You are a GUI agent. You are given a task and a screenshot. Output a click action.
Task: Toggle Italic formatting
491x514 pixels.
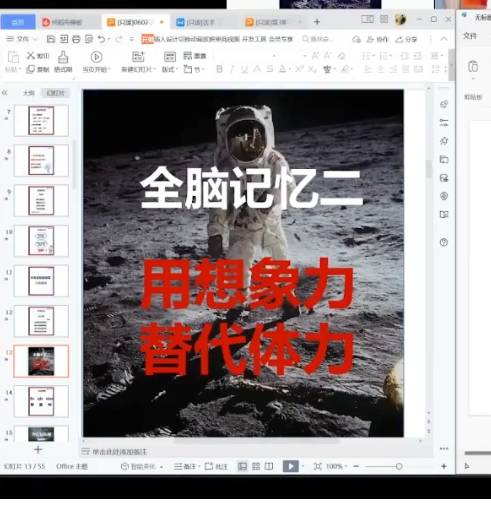[232, 69]
